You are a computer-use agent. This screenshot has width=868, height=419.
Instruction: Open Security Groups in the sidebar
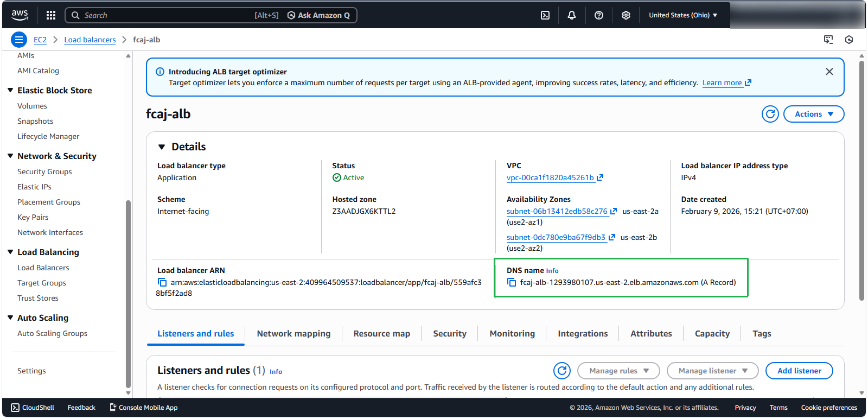pos(44,172)
